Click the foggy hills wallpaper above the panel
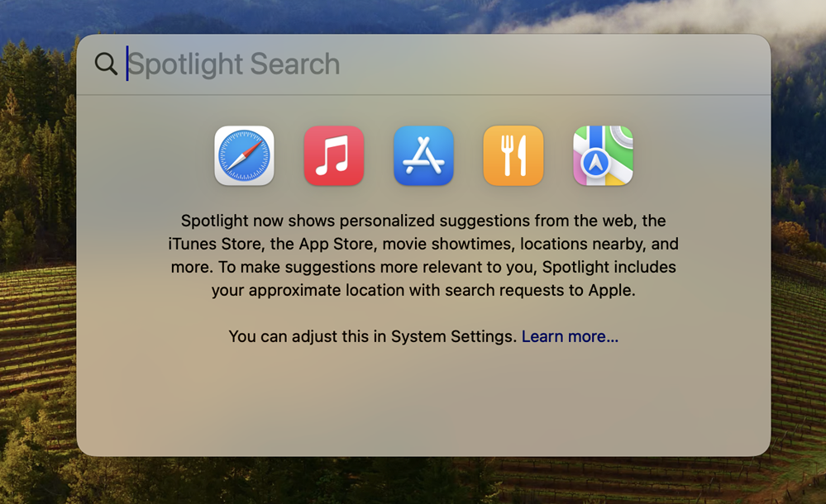The image size is (826, 504). tap(423, 16)
